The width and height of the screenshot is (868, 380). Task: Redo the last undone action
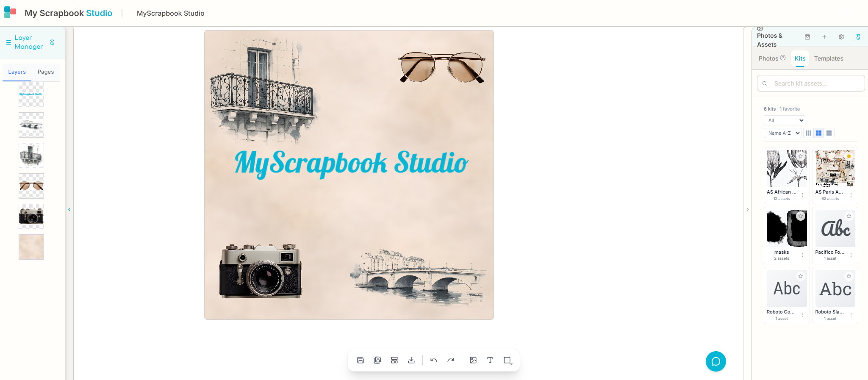(451, 360)
